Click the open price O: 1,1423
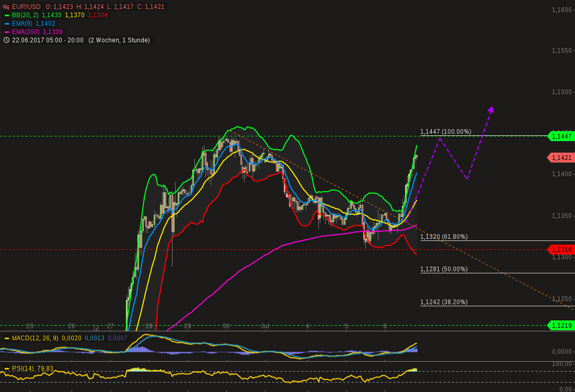 point(59,7)
